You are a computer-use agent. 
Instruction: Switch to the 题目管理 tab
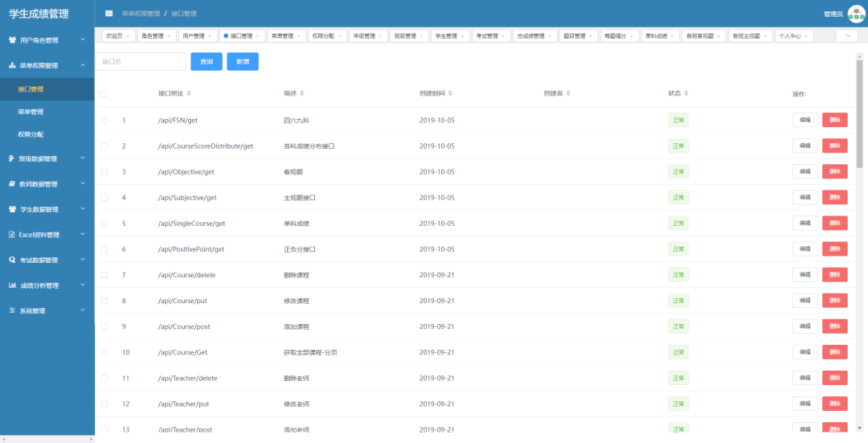point(577,36)
